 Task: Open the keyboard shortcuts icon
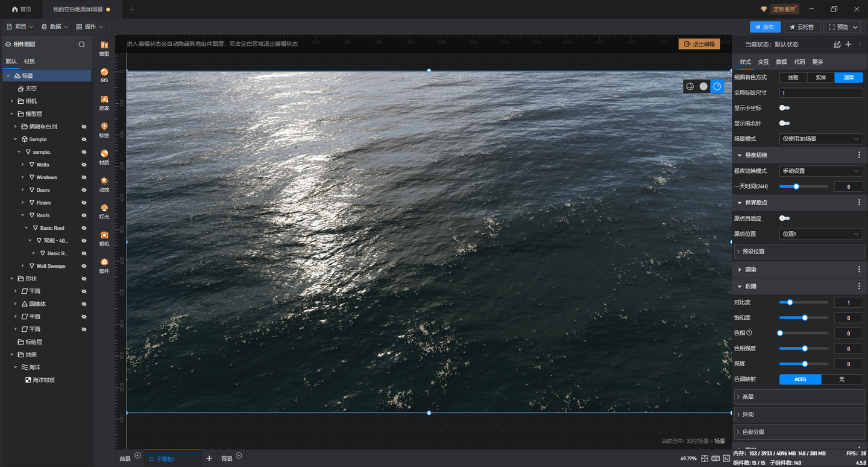tap(715, 459)
